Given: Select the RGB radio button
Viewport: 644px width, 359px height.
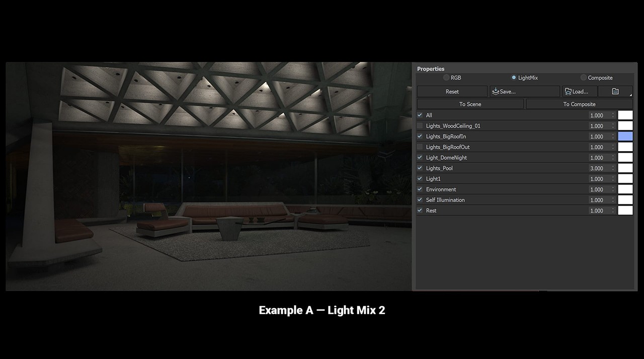Looking at the screenshot, I should [x=446, y=78].
